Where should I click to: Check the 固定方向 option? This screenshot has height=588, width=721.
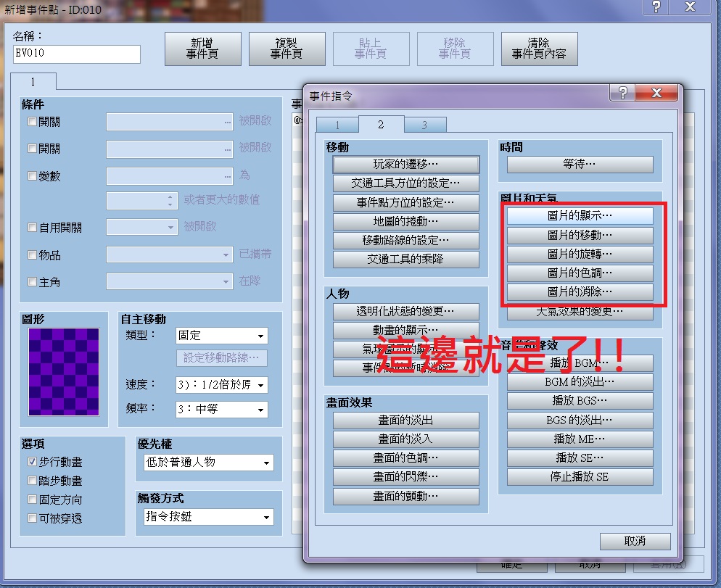click(x=32, y=500)
